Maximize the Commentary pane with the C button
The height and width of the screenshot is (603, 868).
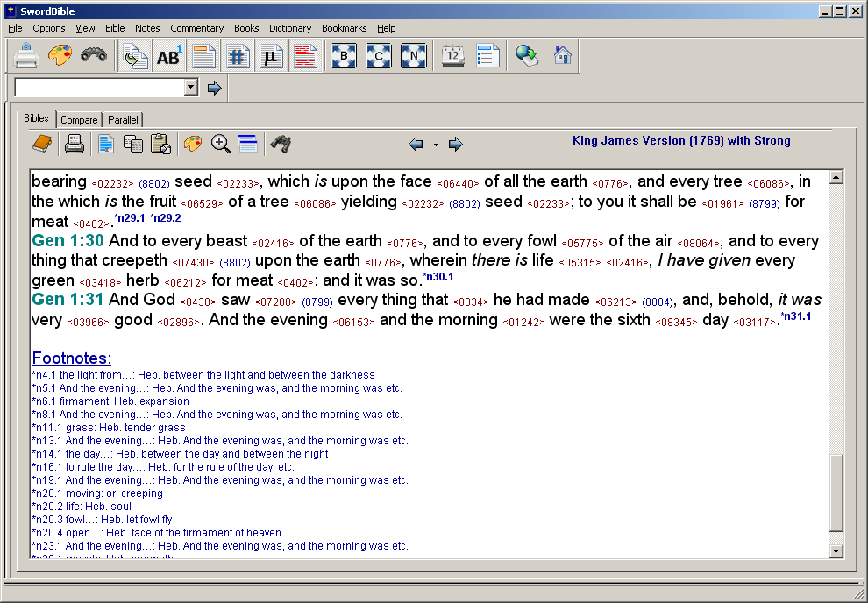click(379, 56)
